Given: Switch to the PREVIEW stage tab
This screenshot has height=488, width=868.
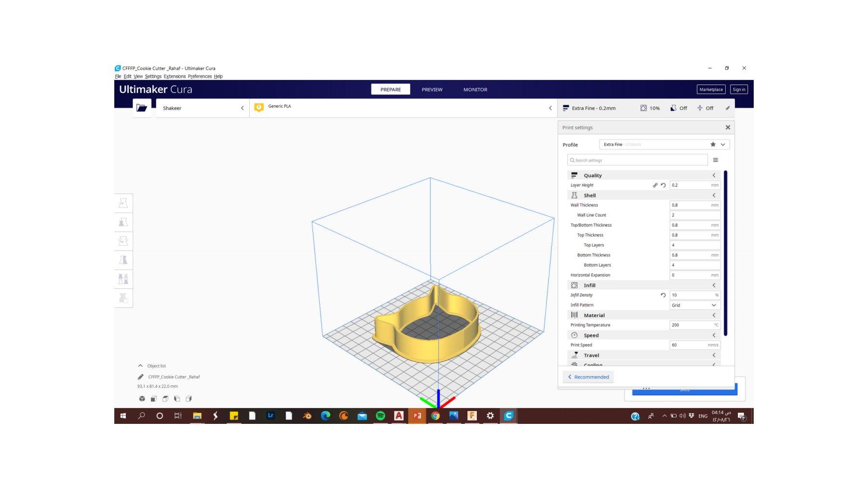Looking at the screenshot, I should click(x=432, y=90).
